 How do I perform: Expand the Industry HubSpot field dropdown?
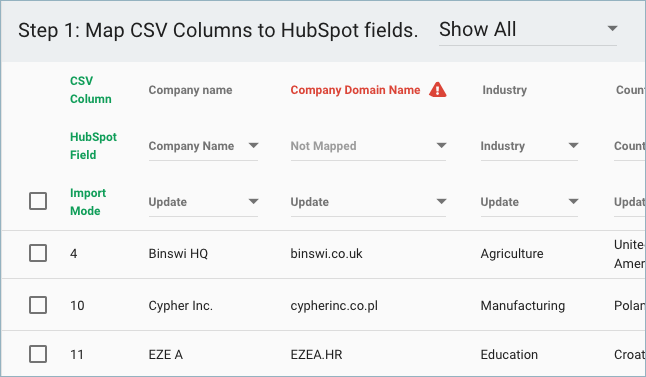pos(529,146)
